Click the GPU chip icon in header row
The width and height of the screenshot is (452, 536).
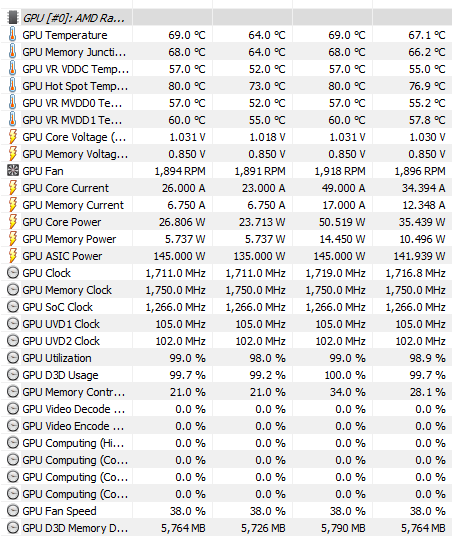click(13, 17)
